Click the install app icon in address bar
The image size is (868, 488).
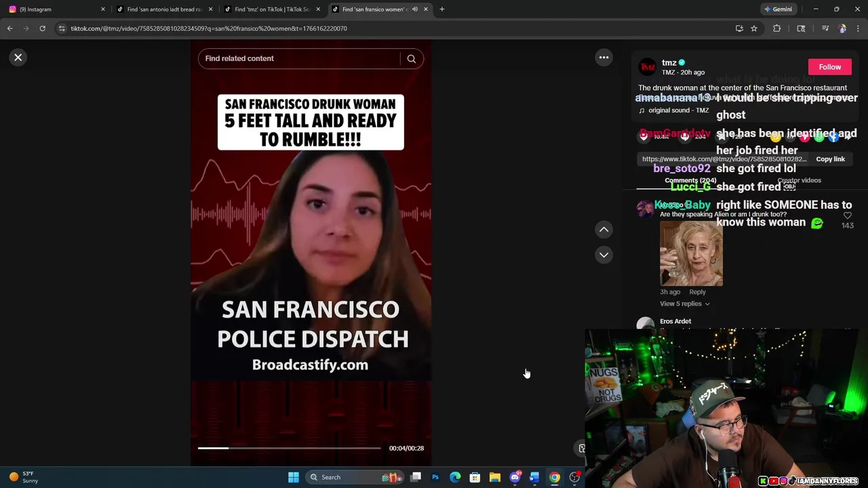tap(739, 28)
